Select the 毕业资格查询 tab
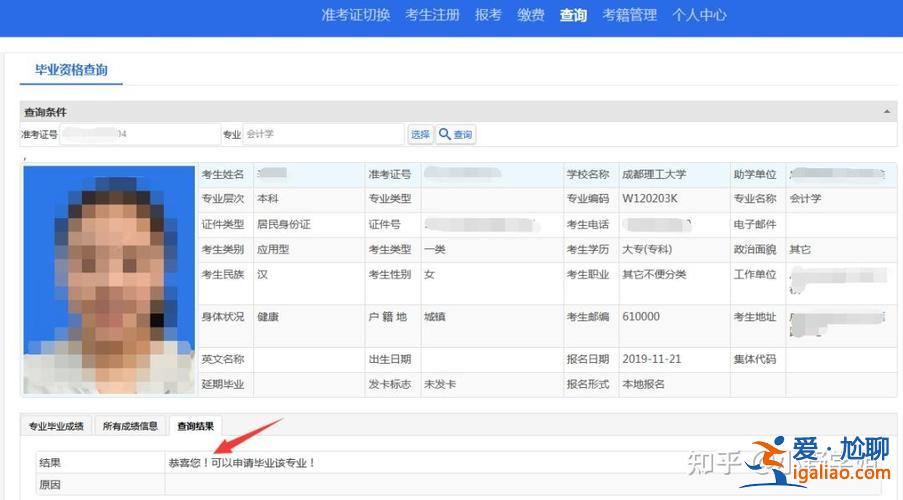Viewport: 903px width, 500px height. (x=71, y=70)
